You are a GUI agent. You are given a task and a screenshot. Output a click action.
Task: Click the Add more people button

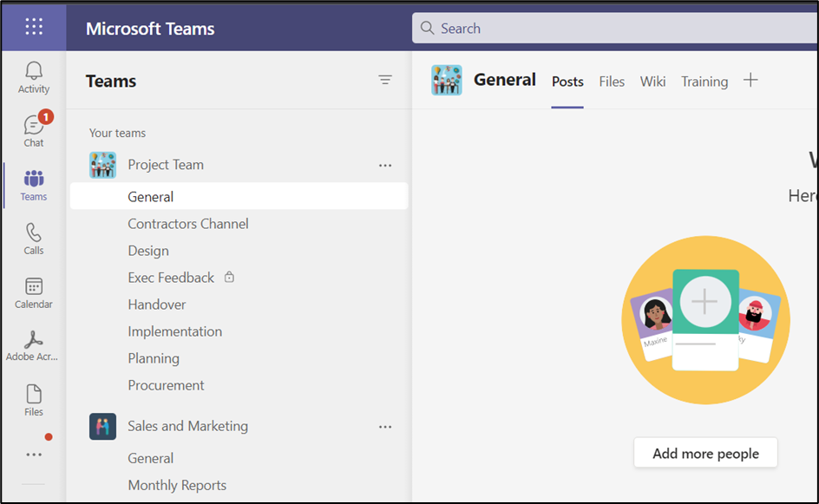(705, 453)
